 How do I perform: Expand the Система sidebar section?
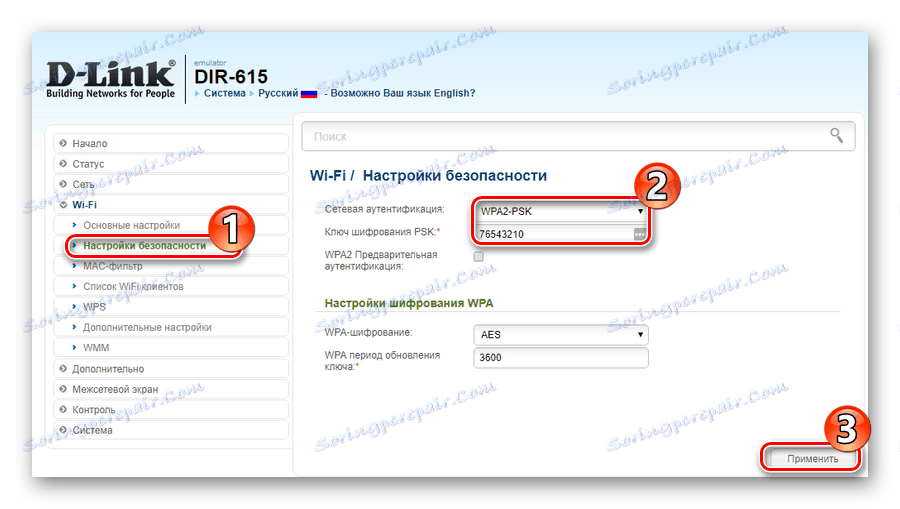(170, 430)
